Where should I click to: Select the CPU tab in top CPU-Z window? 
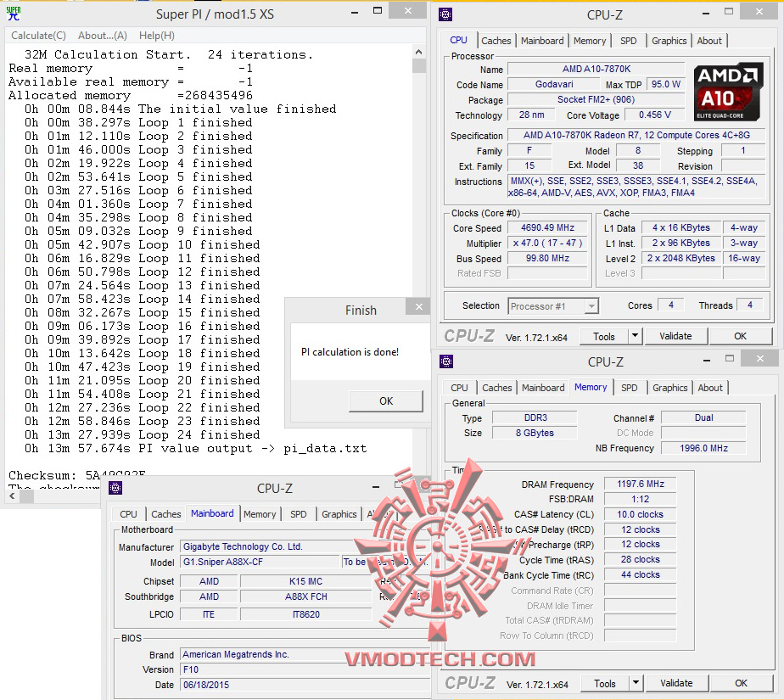(458, 41)
